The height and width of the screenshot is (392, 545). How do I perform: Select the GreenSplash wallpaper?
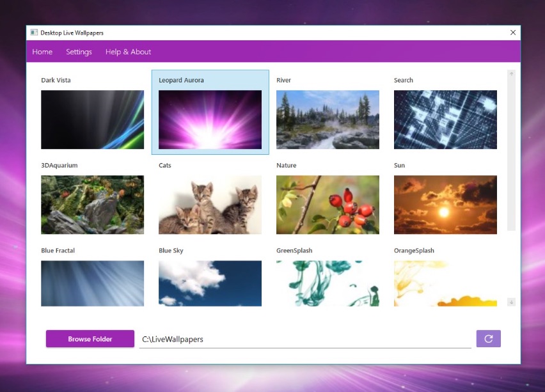328,283
